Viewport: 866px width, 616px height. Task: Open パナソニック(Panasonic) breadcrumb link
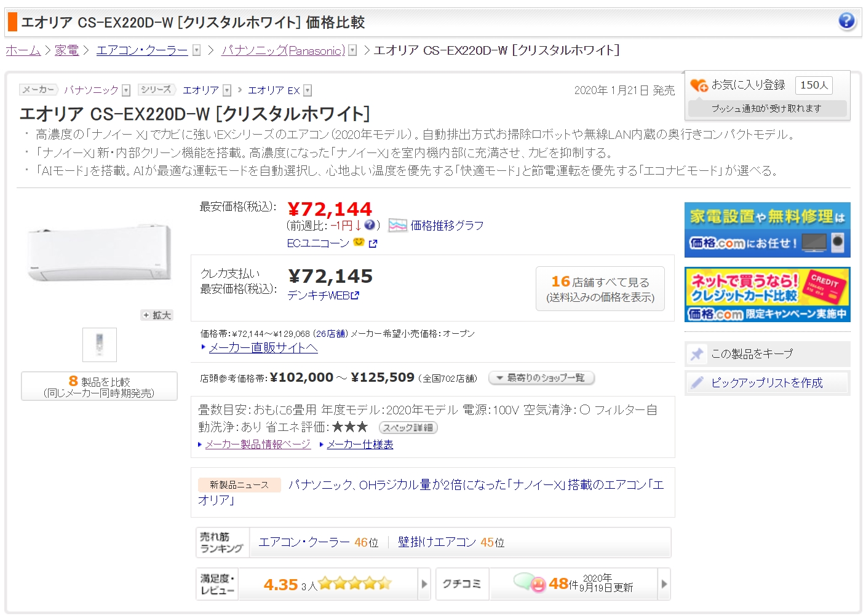[284, 50]
